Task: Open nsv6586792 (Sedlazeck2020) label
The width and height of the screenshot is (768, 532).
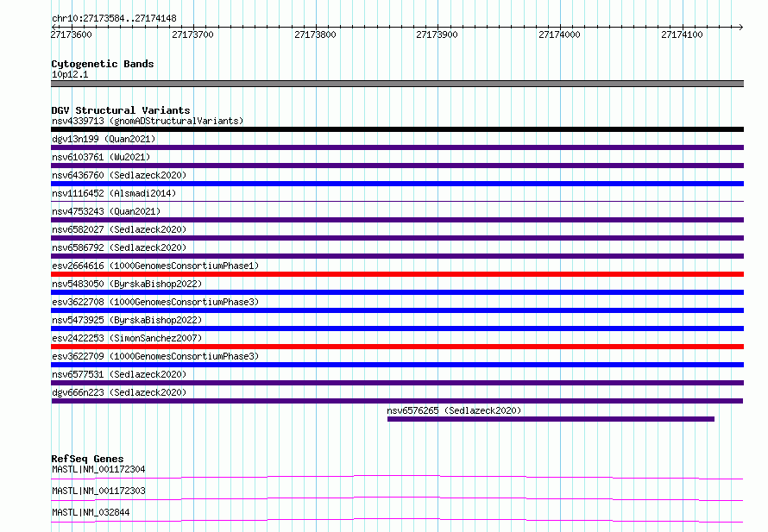Action: 119,247
